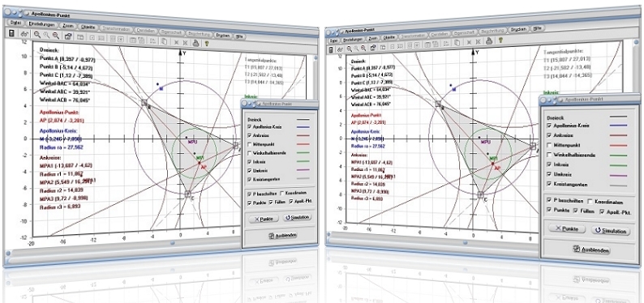Viewport: 644px width, 303px height.
Task: Click light bulb hint icon in left window
Action: (x=207, y=43)
